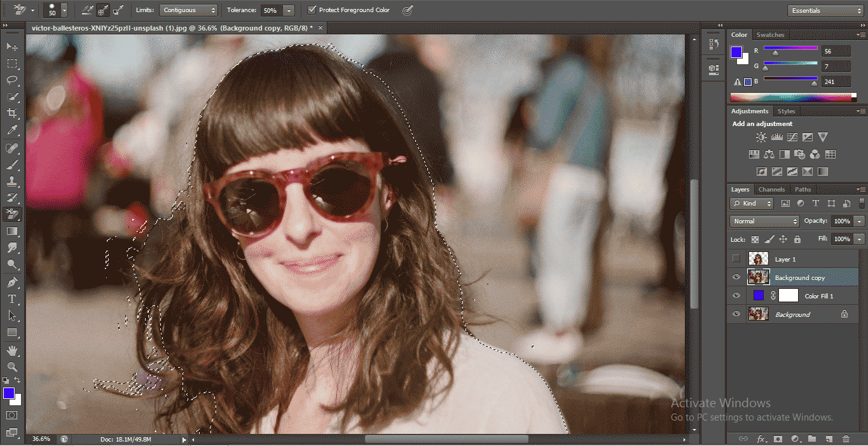Open the Limits Contiguous dropdown
Image resolution: width=868 pixels, height=446 pixels.
pyautogui.click(x=188, y=10)
